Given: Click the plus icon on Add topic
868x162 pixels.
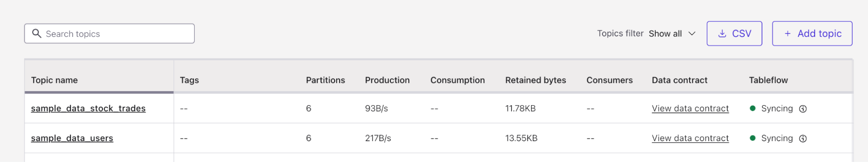Looking at the screenshot, I should [788, 33].
